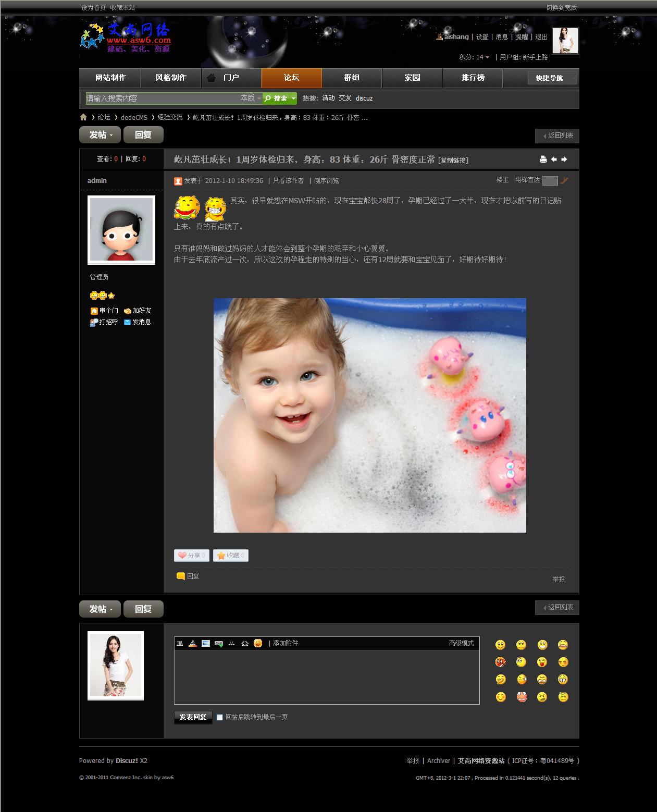Open the 排行榜 ranking tab
Image resolution: width=657 pixels, height=812 pixels.
click(473, 78)
